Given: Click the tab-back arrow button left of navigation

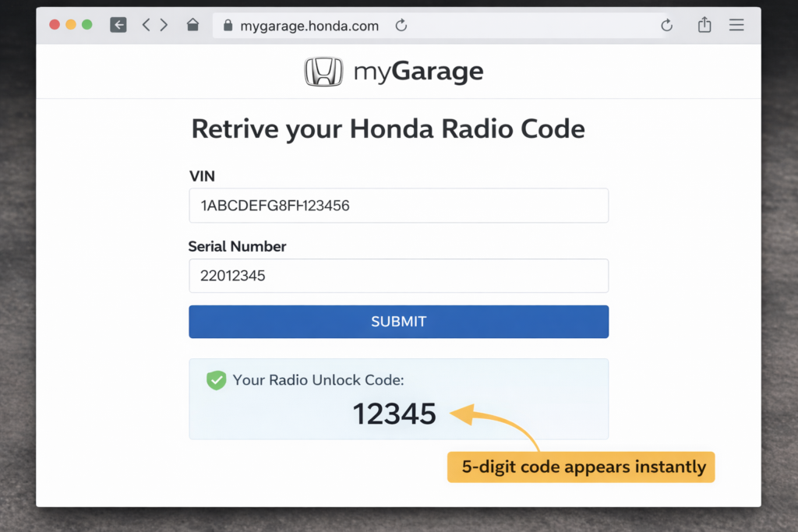Looking at the screenshot, I should click(x=118, y=24).
